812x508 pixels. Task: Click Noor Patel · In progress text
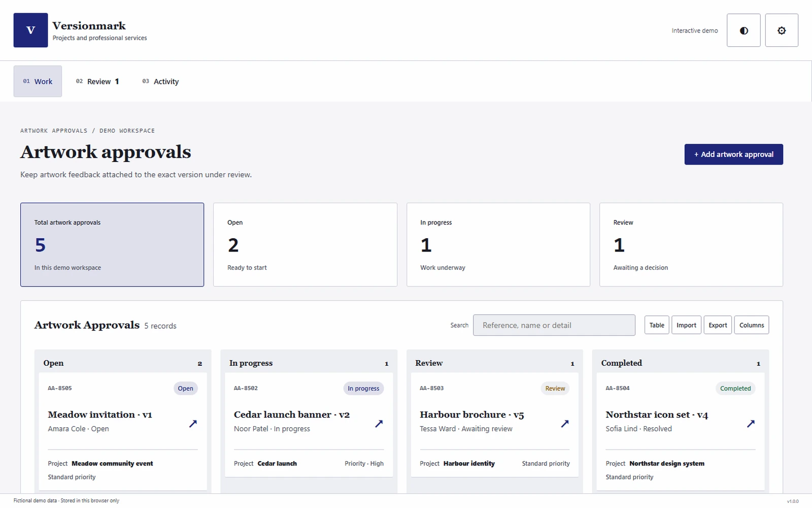coord(272,429)
